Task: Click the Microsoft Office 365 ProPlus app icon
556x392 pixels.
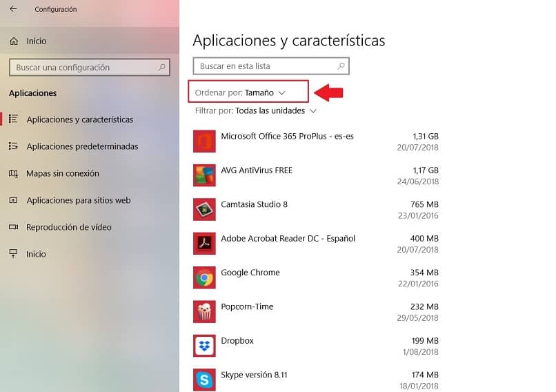Action: click(x=204, y=141)
